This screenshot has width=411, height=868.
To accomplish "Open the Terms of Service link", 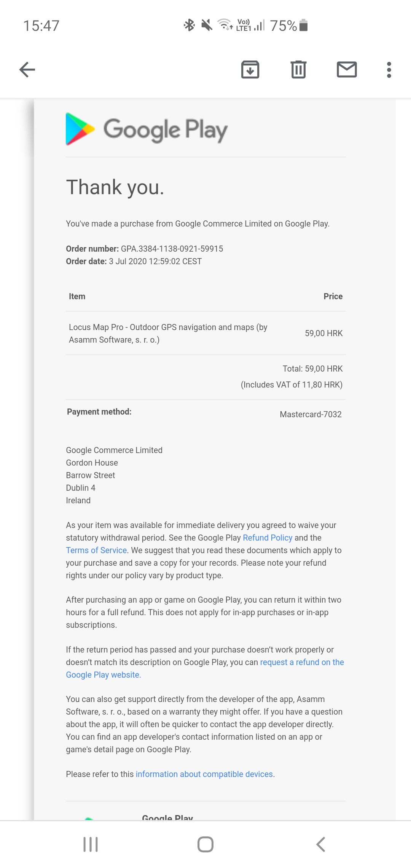I will [x=96, y=550].
